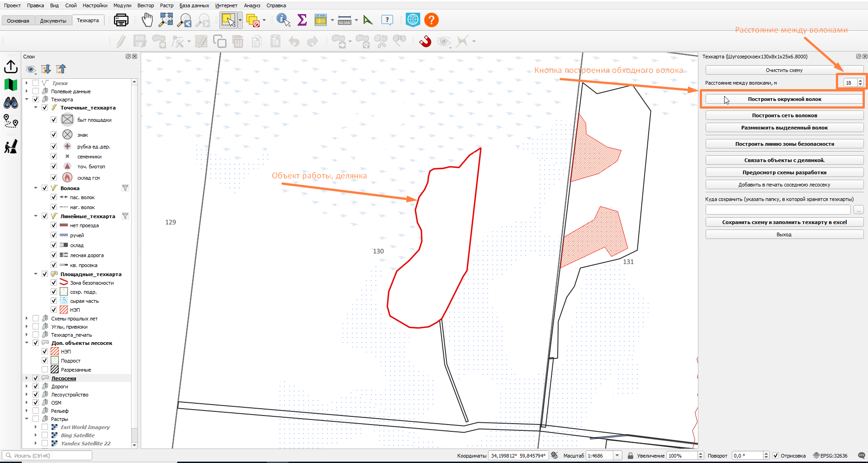The width and height of the screenshot is (868, 463).
Task: Expand the Схемы прошлых лет group
Action: pyautogui.click(x=27, y=318)
